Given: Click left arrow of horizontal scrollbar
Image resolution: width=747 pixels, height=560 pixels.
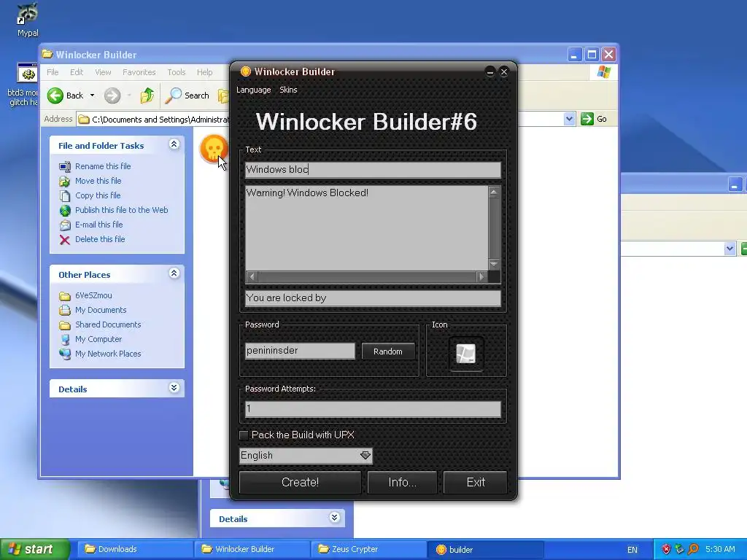Looking at the screenshot, I should pos(252,276).
